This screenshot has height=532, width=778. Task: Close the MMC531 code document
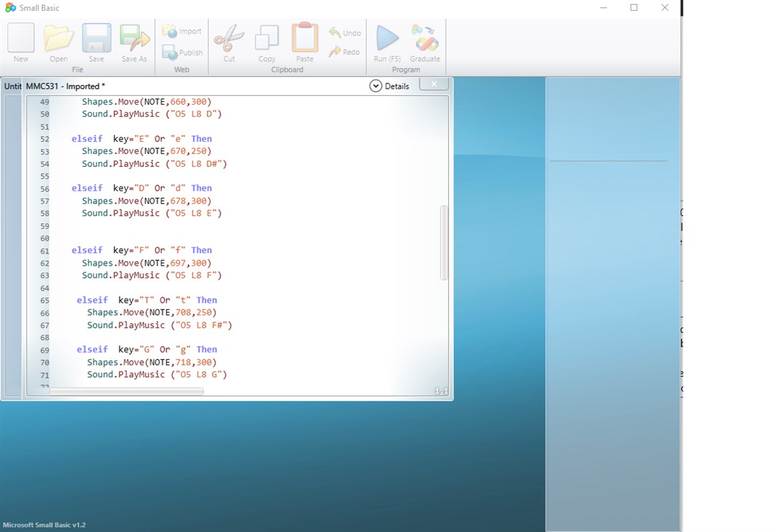coord(433,83)
